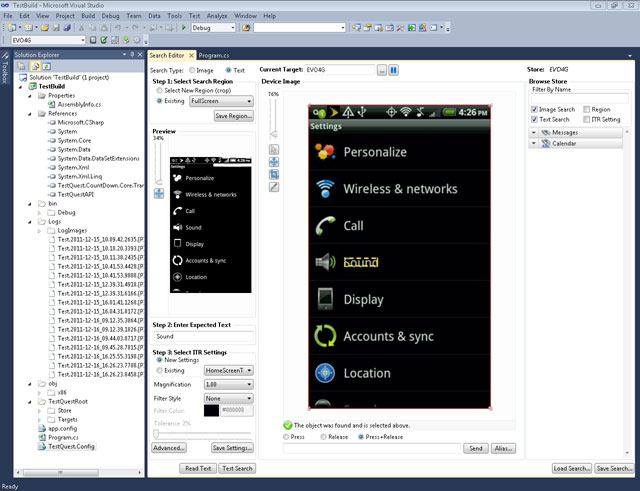This screenshot has height=491, width=640.
Task: Uncheck the Image Search checkbox
Action: click(x=535, y=109)
